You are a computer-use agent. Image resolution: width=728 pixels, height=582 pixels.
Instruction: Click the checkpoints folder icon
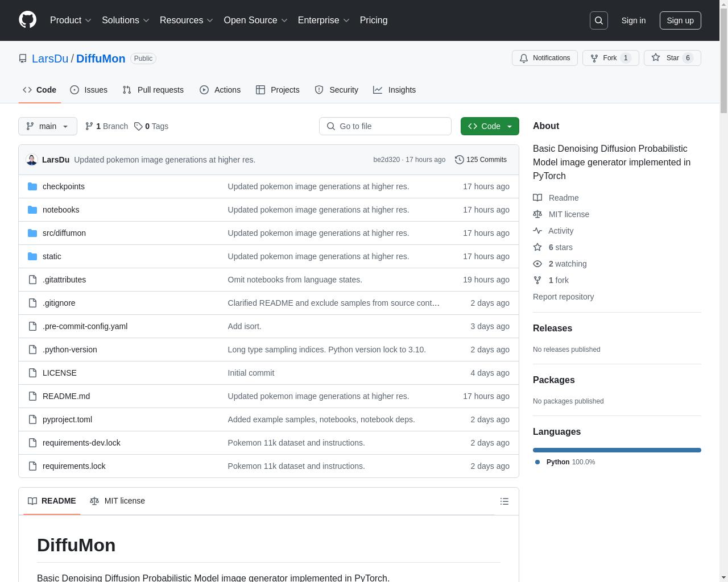click(32, 186)
